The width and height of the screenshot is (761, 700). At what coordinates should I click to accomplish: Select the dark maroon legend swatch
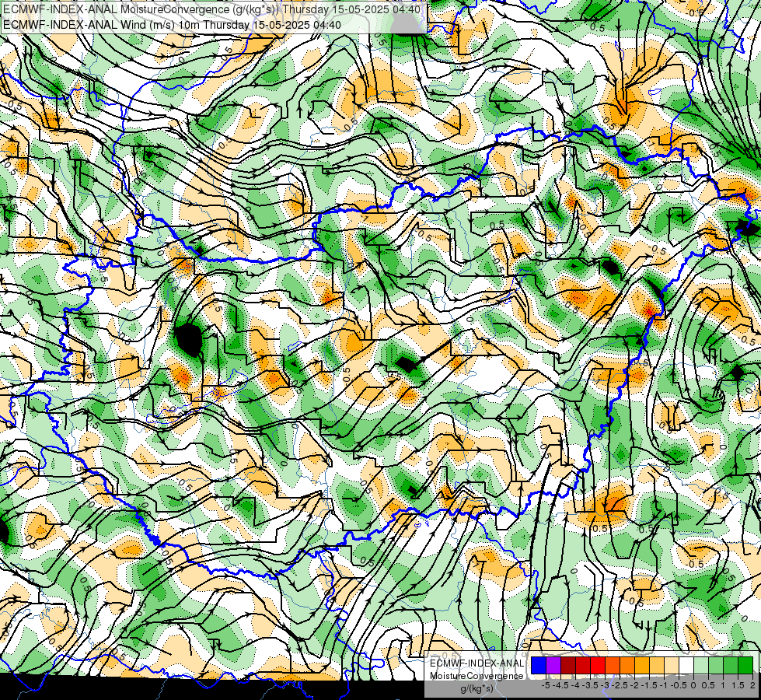tap(568, 665)
